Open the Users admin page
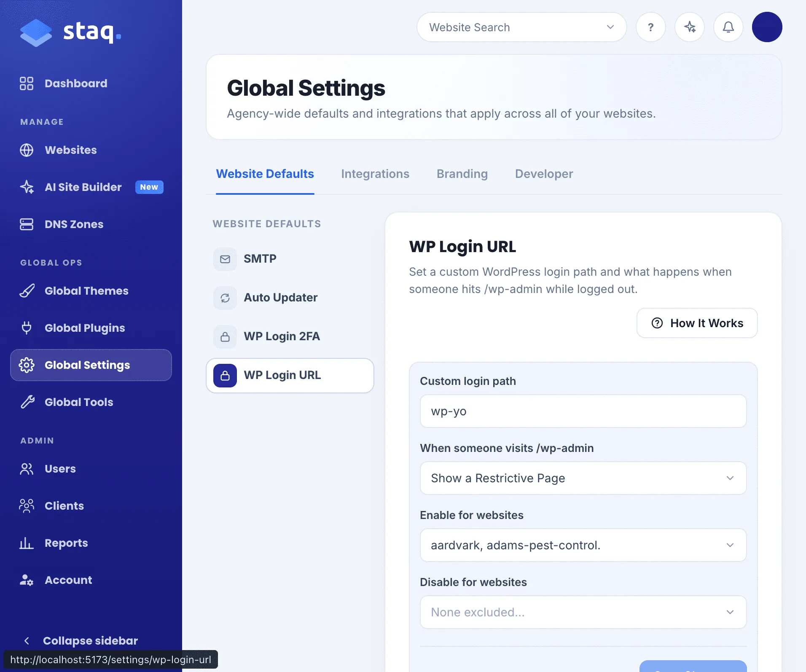This screenshot has height=672, width=806. coord(91,469)
